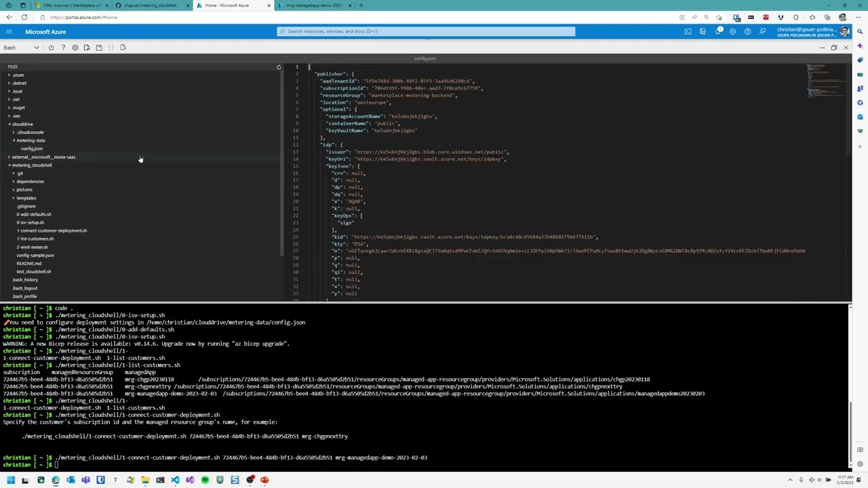The height and width of the screenshot is (488, 868).
Task: Open 1-connect-customer-deployment.sh file
Action: tap(52, 230)
